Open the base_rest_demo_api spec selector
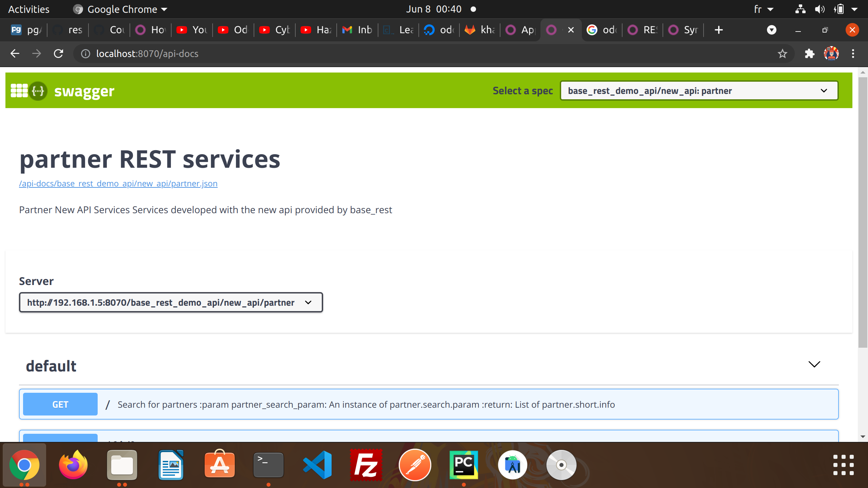 tap(698, 90)
